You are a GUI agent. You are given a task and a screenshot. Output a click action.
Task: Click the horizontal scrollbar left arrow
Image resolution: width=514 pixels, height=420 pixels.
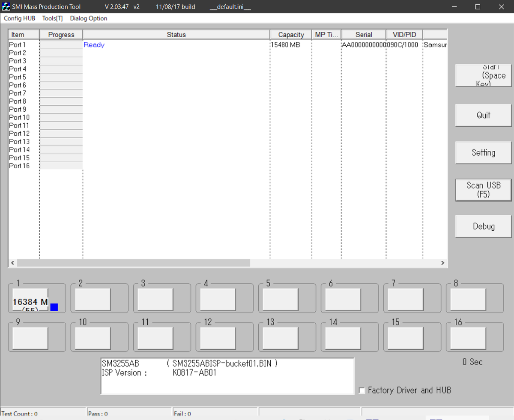pyautogui.click(x=12, y=262)
